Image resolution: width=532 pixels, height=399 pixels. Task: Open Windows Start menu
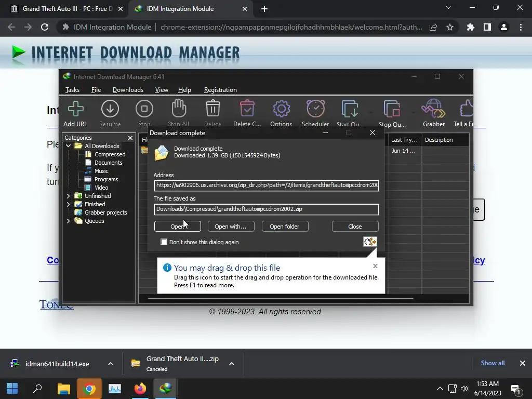pos(12,389)
